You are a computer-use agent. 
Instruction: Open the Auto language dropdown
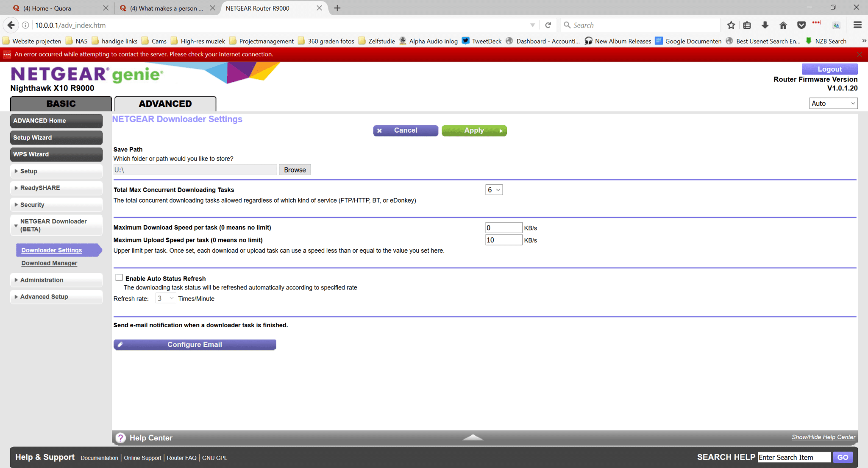(x=833, y=103)
